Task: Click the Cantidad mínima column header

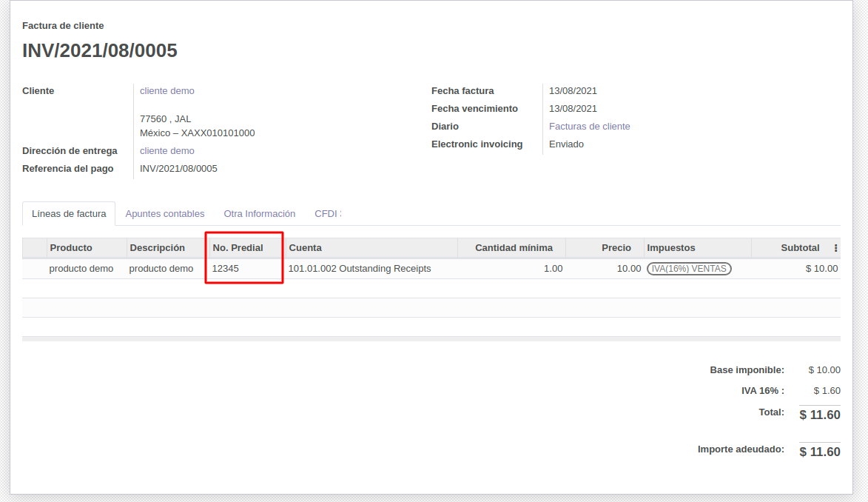Action: [x=514, y=248]
